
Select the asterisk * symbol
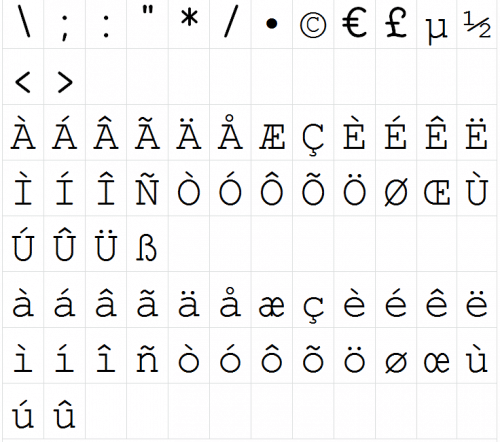189,24
